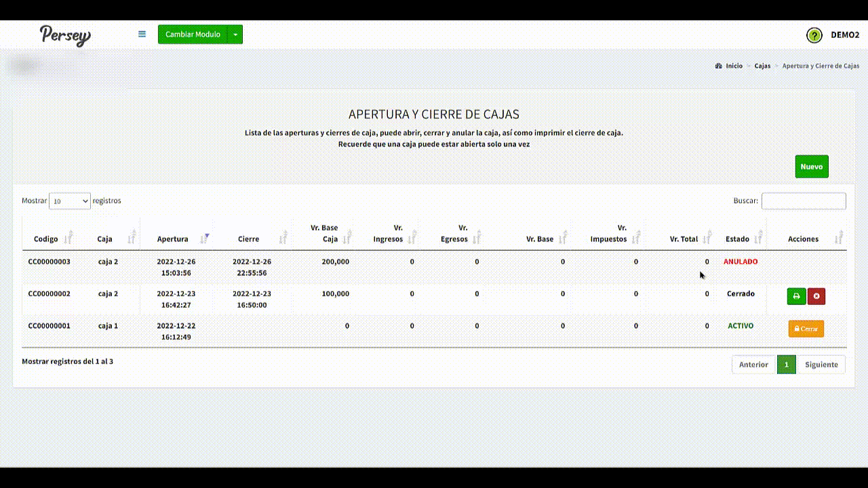Sort table by Estado column
Screen dimensions: 868x488
pyautogui.click(x=737, y=239)
